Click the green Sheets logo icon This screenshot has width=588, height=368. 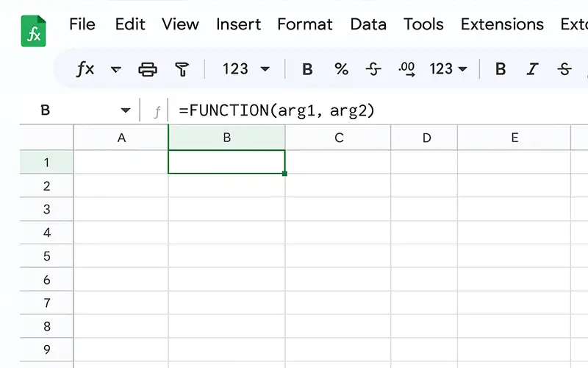(x=33, y=31)
